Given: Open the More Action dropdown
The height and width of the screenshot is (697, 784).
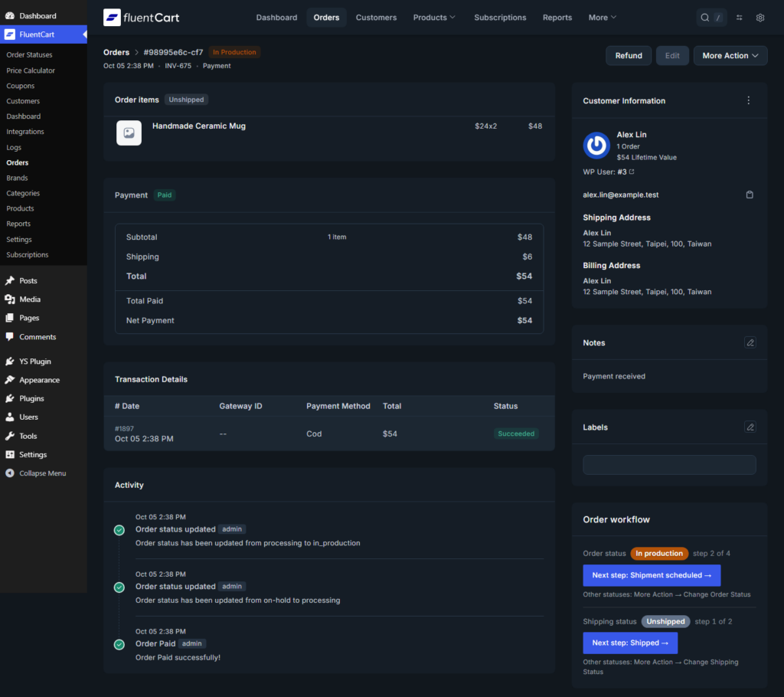Looking at the screenshot, I should pos(730,56).
